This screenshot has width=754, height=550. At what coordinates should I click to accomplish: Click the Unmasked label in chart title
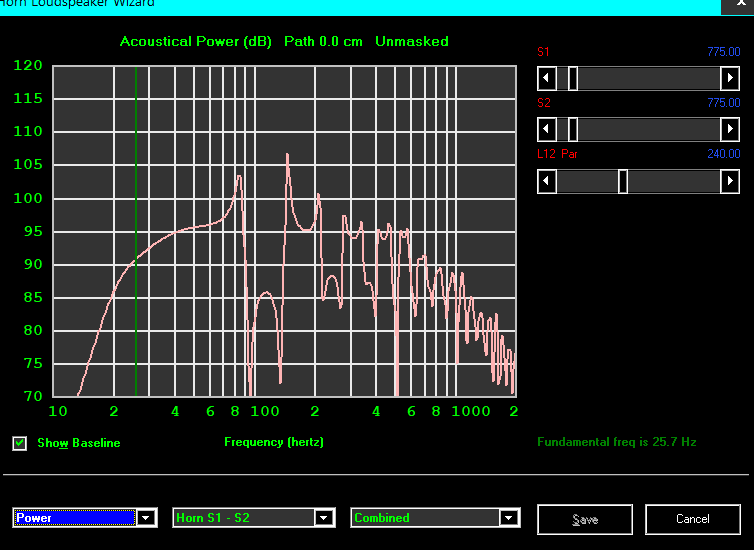click(x=412, y=41)
